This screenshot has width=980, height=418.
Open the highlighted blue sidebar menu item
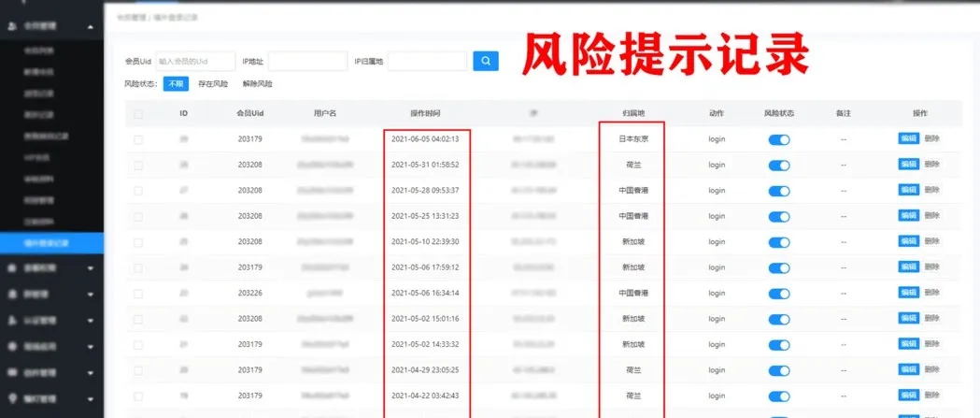pyautogui.click(x=52, y=243)
